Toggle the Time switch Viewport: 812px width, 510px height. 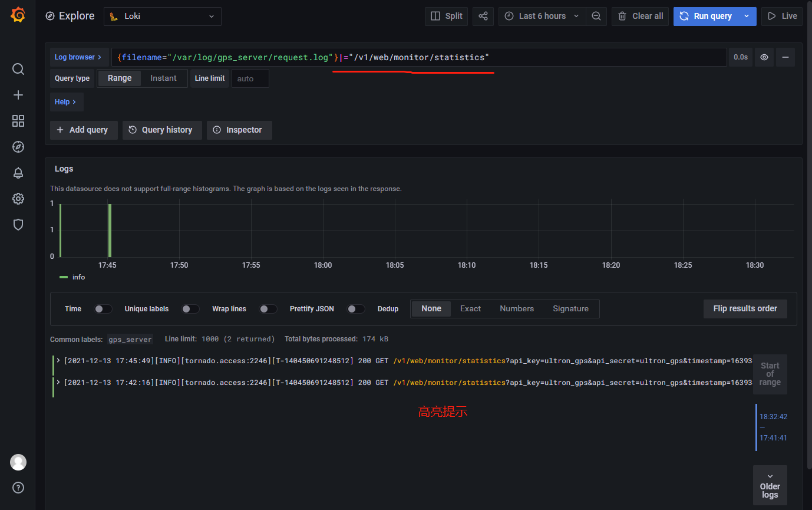click(x=103, y=309)
